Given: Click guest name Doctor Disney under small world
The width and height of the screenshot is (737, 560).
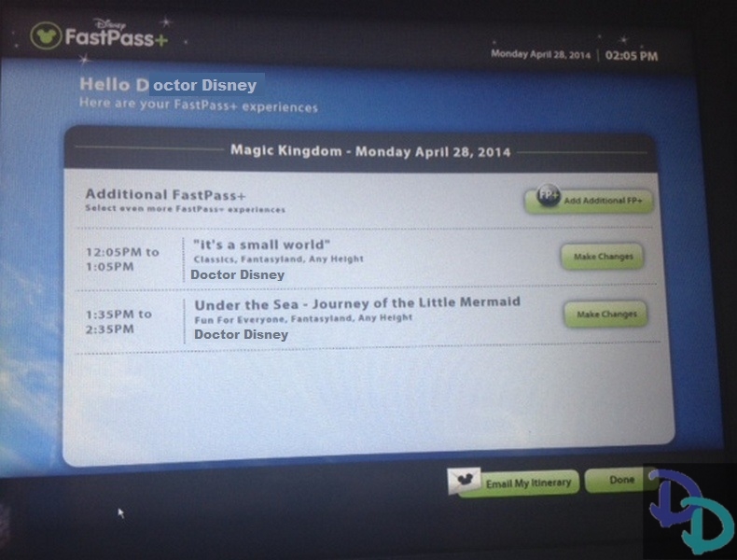Looking at the screenshot, I should (x=237, y=275).
